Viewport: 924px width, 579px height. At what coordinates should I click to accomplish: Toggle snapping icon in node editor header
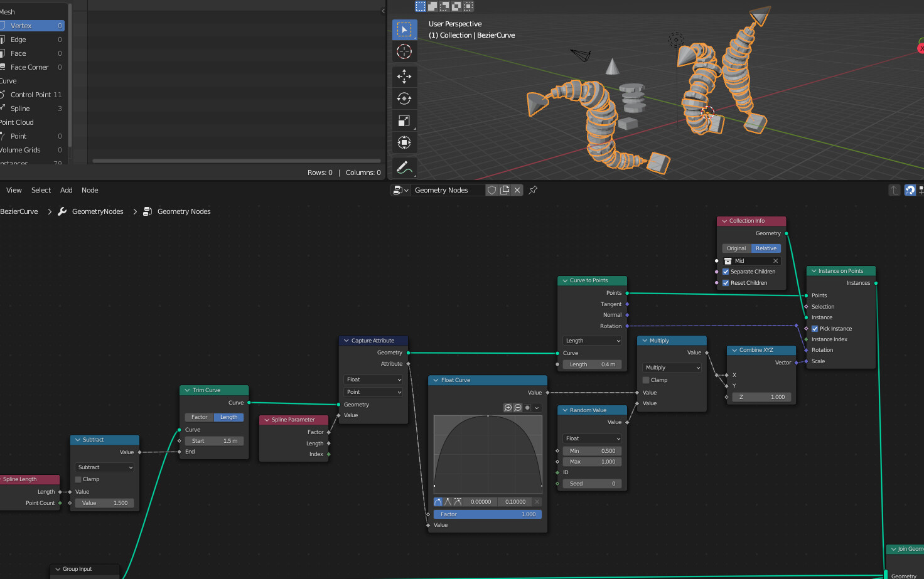tap(910, 190)
